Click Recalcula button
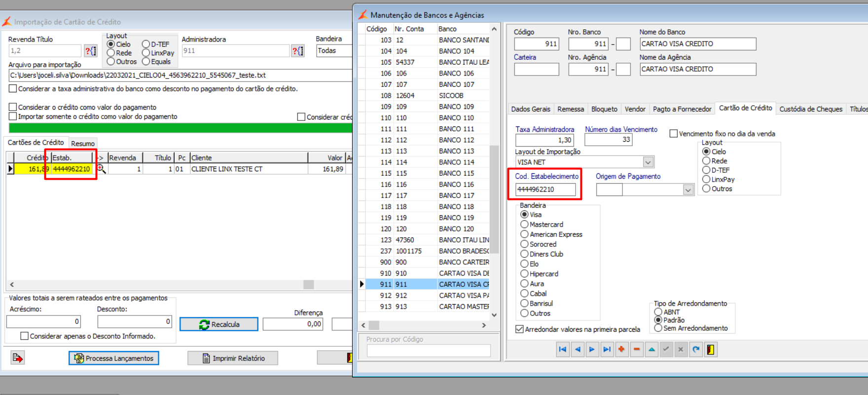868x395 pixels. pyautogui.click(x=218, y=324)
